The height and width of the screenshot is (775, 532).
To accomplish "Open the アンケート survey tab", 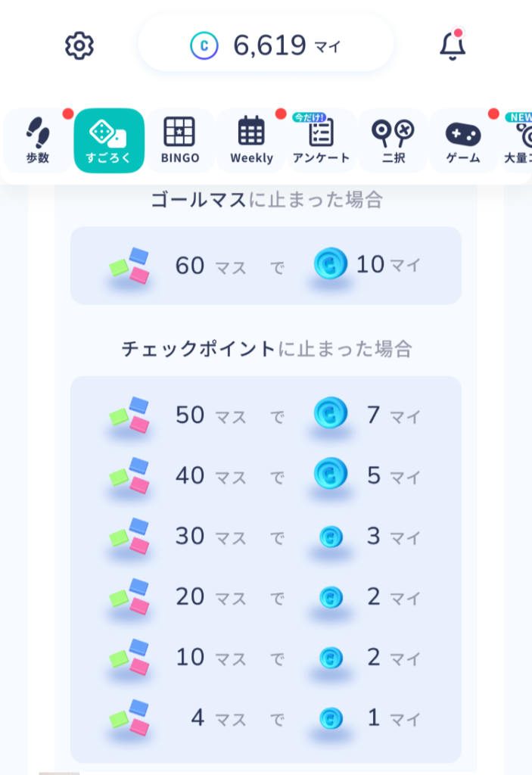I will (322, 142).
